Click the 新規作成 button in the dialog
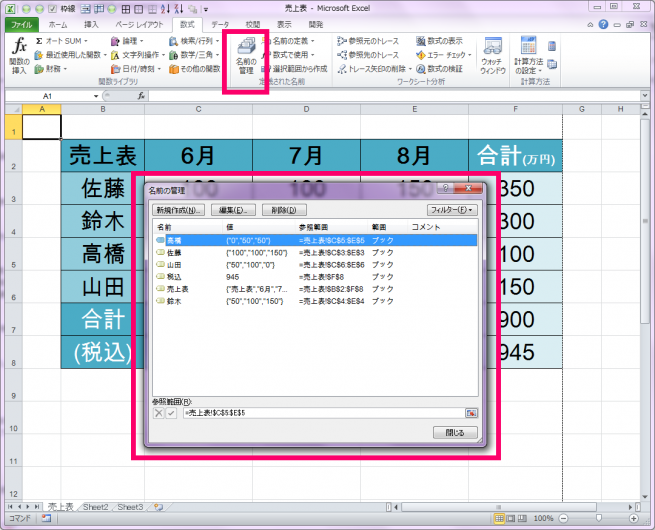This screenshot has width=655, height=530. [178, 210]
